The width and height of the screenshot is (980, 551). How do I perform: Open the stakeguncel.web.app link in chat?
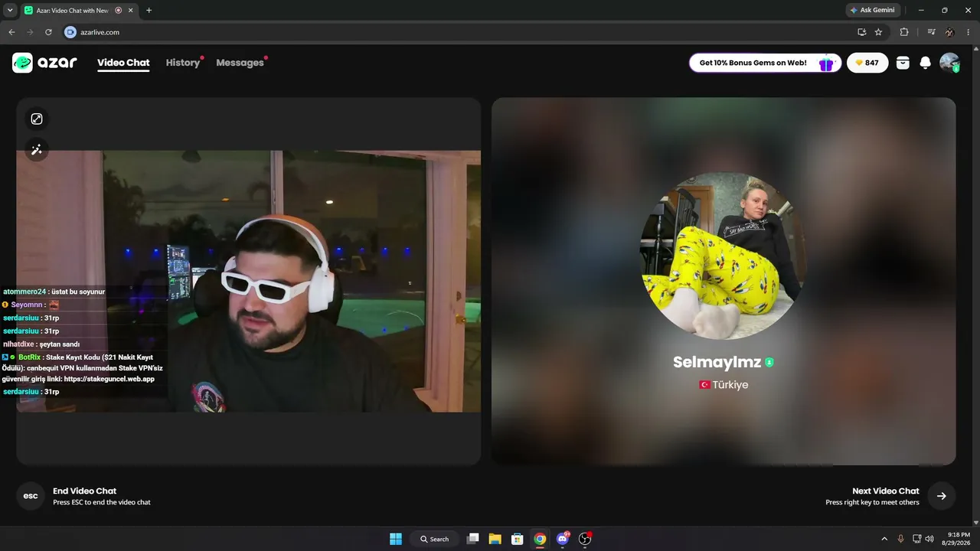[109, 379]
